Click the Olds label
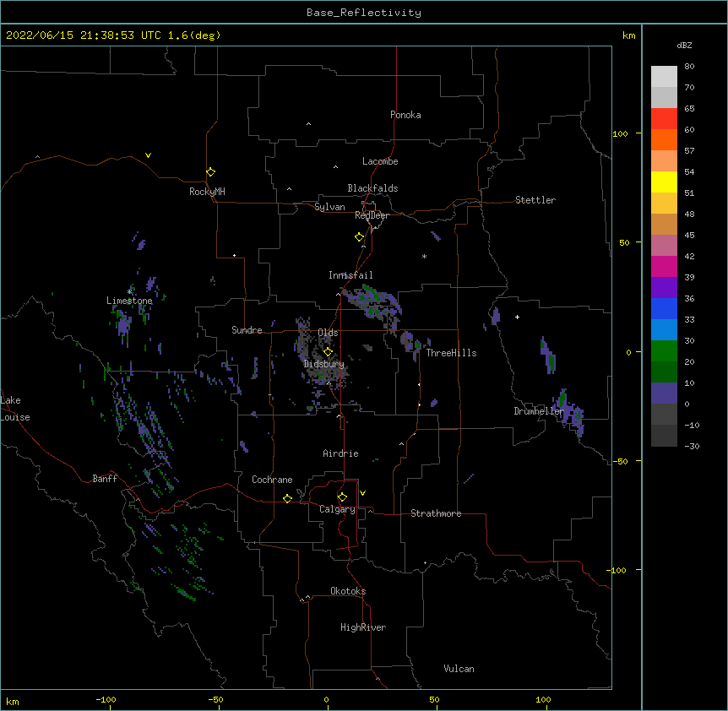728x711 pixels. pyautogui.click(x=328, y=333)
